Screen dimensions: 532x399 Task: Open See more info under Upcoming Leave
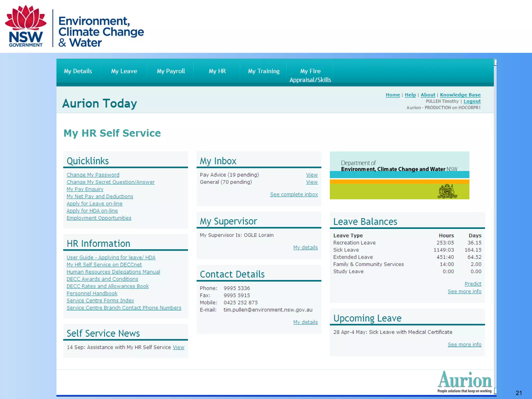[464, 344]
